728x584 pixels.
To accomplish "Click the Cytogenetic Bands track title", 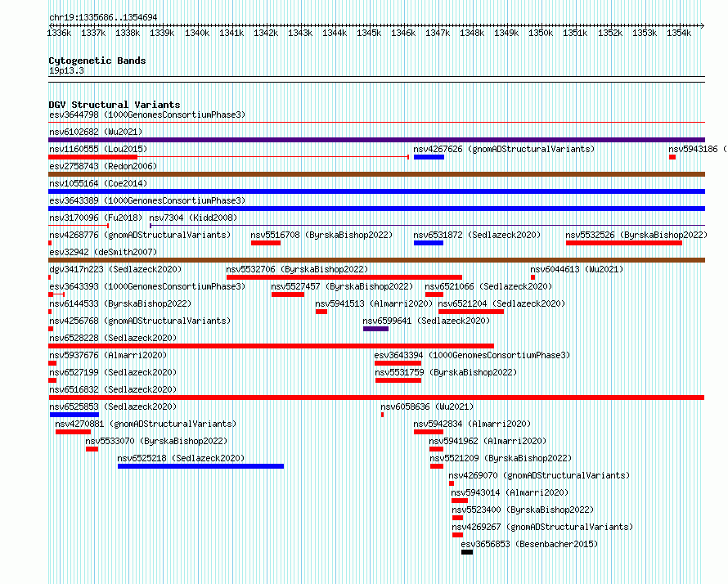I will [x=97, y=61].
